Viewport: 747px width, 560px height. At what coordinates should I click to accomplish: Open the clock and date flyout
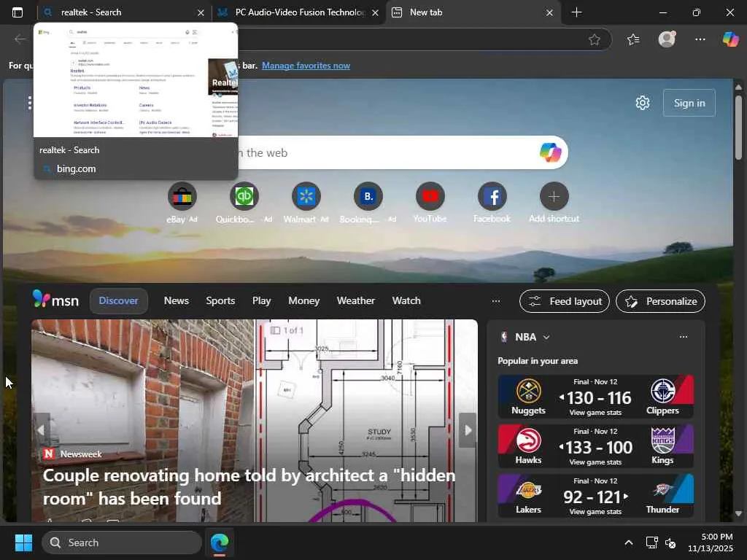click(x=711, y=542)
